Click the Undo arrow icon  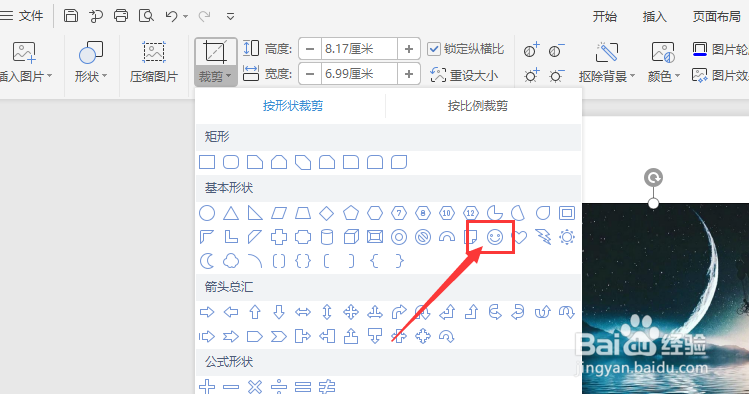pos(171,16)
